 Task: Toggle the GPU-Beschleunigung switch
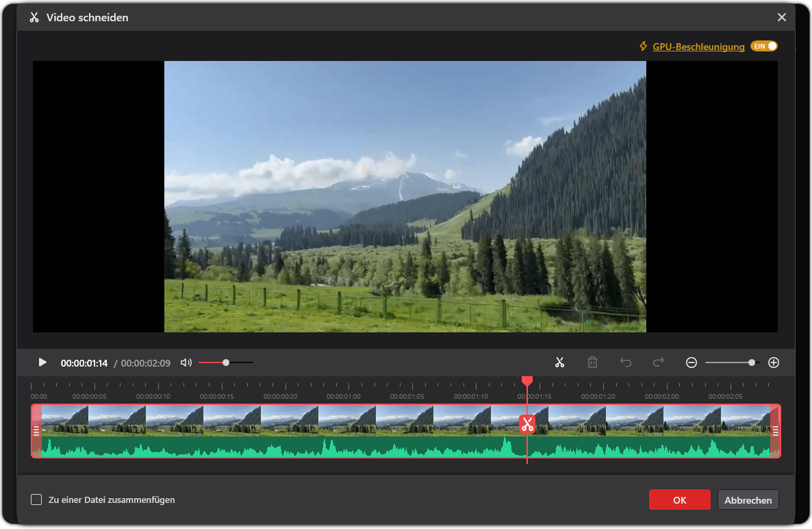coord(764,46)
